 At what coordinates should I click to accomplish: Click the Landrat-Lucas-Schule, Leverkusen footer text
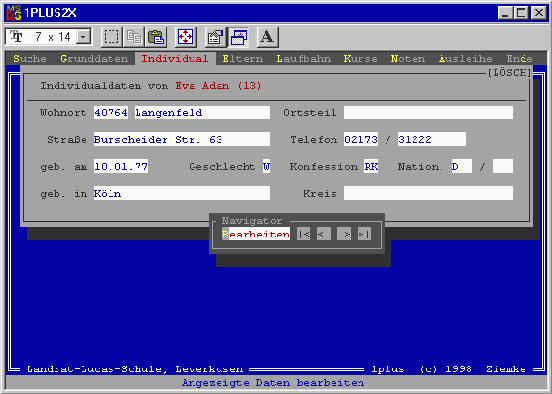135,369
